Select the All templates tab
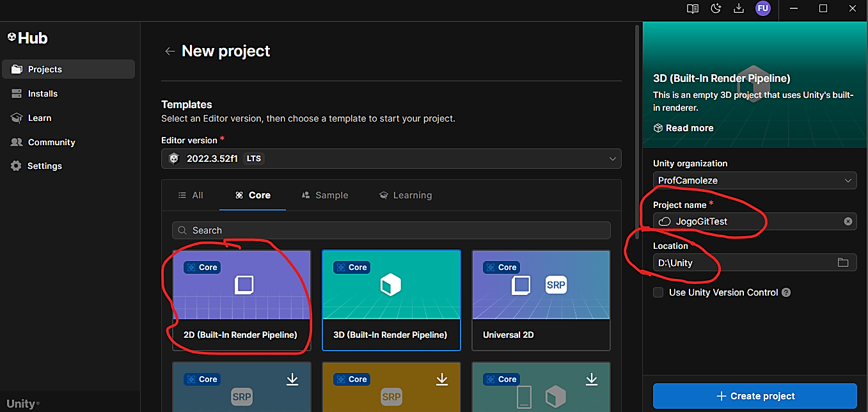Image resolution: width=868 pixels, height=412 pixels. [x=191, y=195]
